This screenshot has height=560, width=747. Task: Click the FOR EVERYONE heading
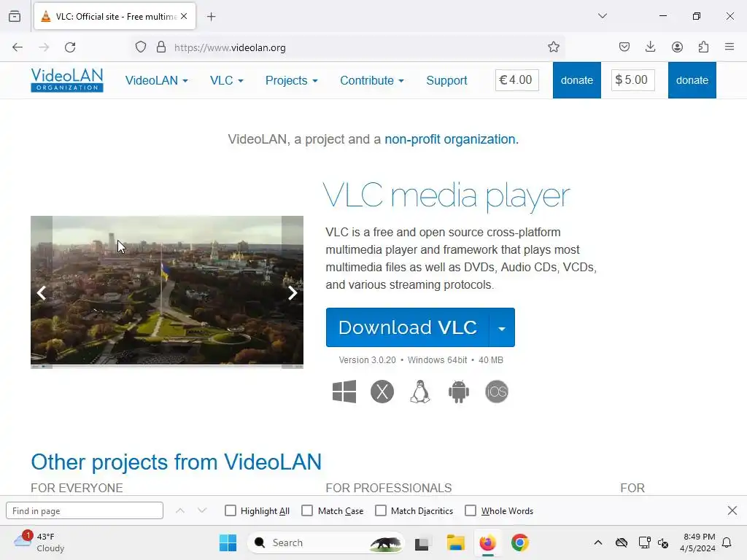coord(77,488)
